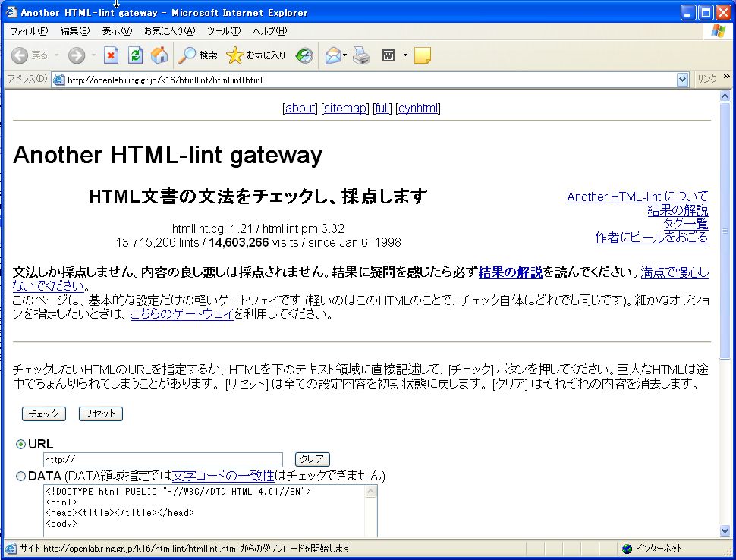Open the Another HTML-lint について link
Image resolution: width=736 pixels, height=560 pixels.
(637, 197)
